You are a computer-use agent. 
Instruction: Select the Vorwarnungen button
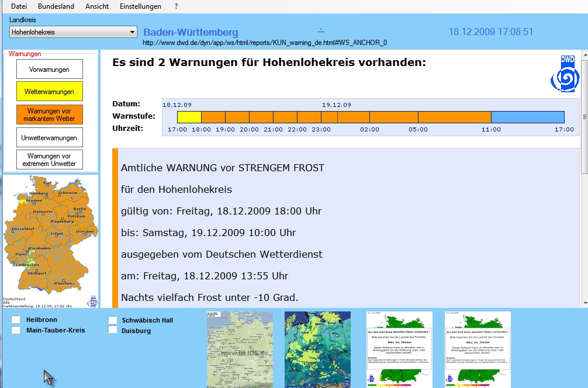pyautogui.click(x=50, y=70)
